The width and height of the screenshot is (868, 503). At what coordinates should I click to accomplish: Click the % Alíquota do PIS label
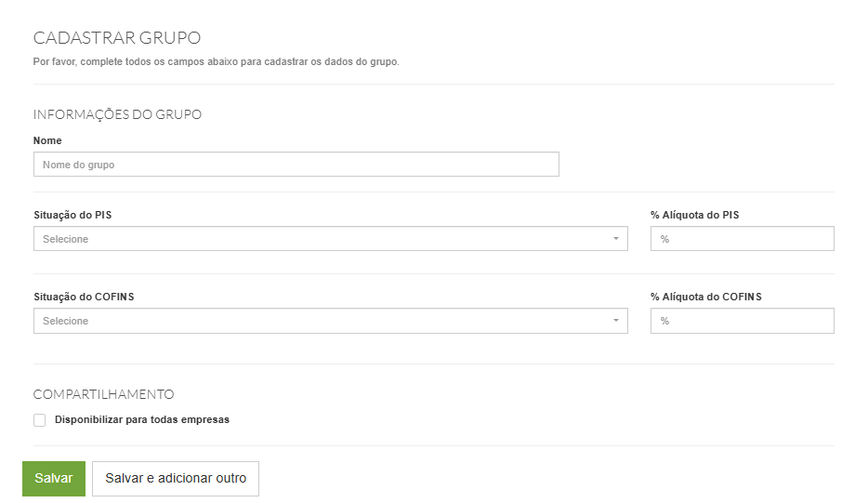pyautogui.click(x=694, y=215)
